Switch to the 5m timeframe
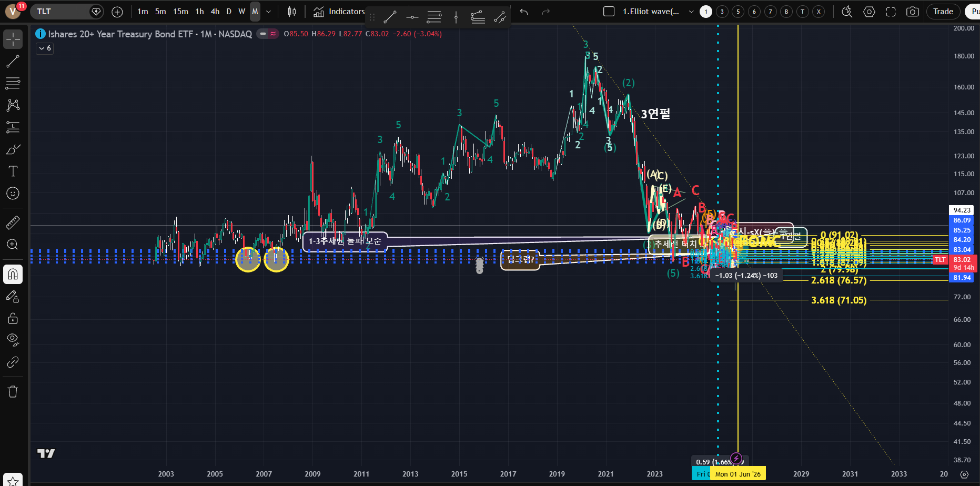The height and width of the screenshot is (486, 980). coord(160,12)
